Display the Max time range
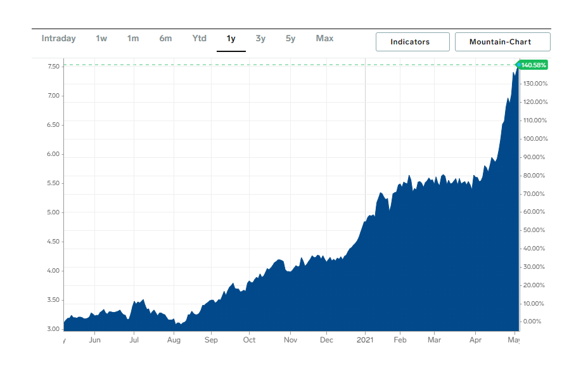The image size is (588, 383). tap(324, 39)
